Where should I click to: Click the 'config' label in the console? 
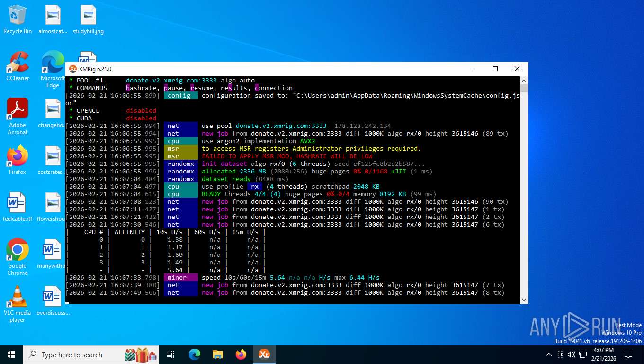[x=180, y=96]
